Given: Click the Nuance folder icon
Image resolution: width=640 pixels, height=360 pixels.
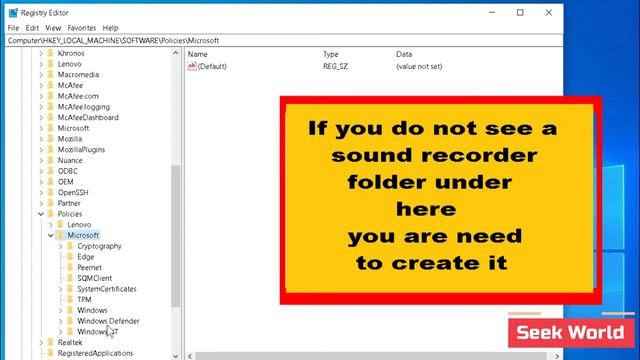Looking at the screenshot, I should tap(51, 160).
